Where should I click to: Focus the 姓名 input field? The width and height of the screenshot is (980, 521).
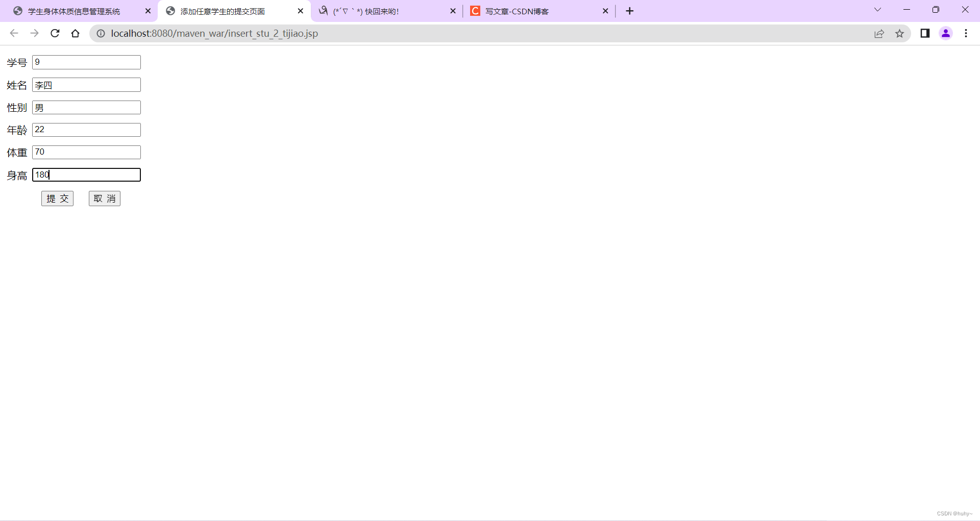86,85
